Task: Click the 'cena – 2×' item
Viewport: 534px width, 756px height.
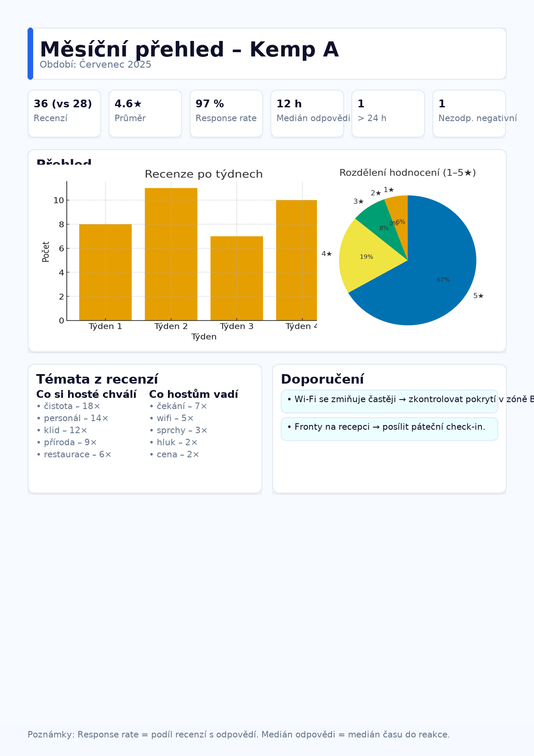Action: pos(174,454)
